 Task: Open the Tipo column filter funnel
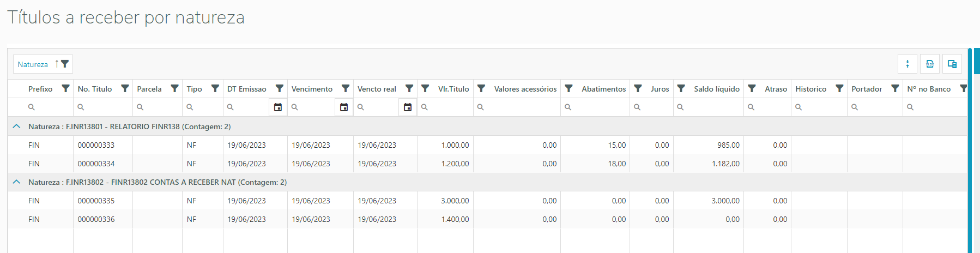pyautogui.click(x=215, y=88)
